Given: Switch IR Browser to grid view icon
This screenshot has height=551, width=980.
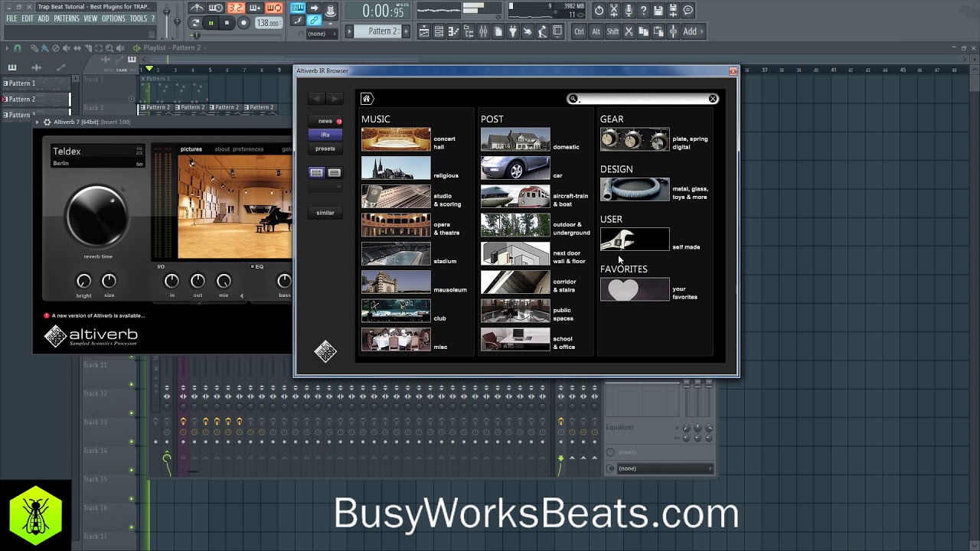Looking at the screenshot, I should 316,173.
